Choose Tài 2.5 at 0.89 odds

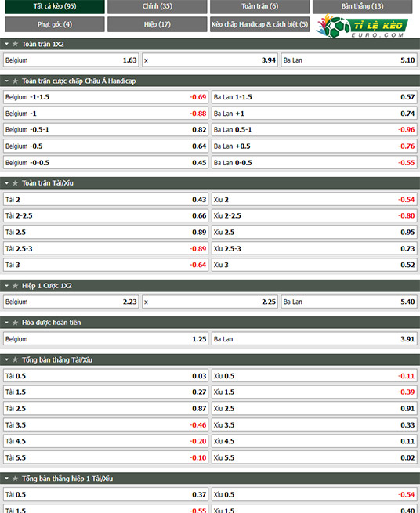[106, 233]
